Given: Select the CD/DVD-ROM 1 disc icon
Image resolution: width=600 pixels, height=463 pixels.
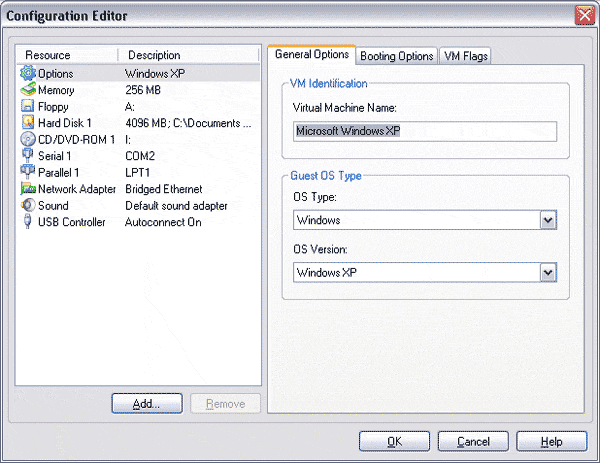Looking at the screenshot, I should [28, 139].
